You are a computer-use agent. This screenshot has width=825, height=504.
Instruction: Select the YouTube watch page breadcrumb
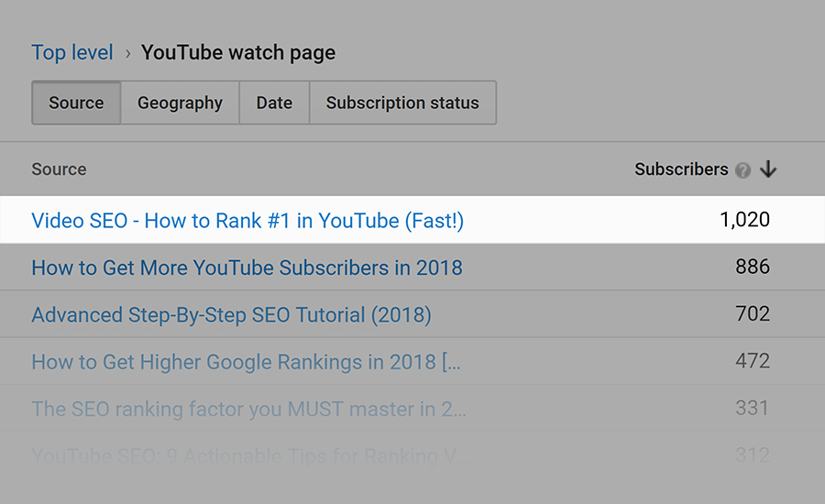click(238, 53)
